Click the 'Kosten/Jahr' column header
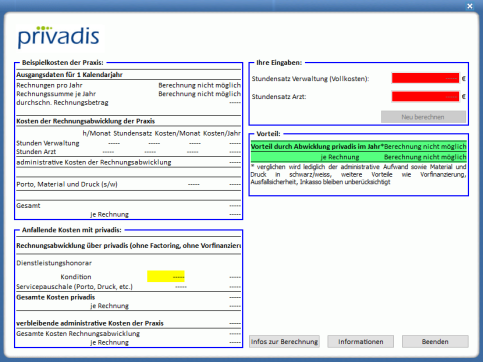The width and height of the screenshot is (483, 362). point(222,133)
